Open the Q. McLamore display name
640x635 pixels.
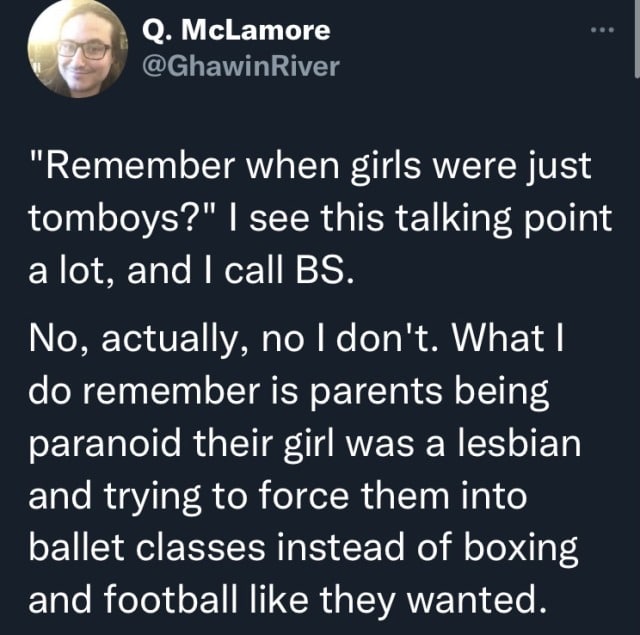click(x=236, y=30)
